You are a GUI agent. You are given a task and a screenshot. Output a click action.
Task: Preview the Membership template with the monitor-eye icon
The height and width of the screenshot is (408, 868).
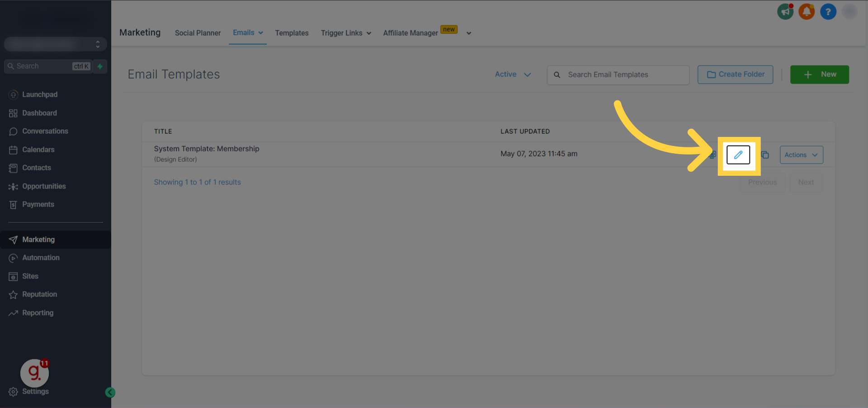pos(713,155)
